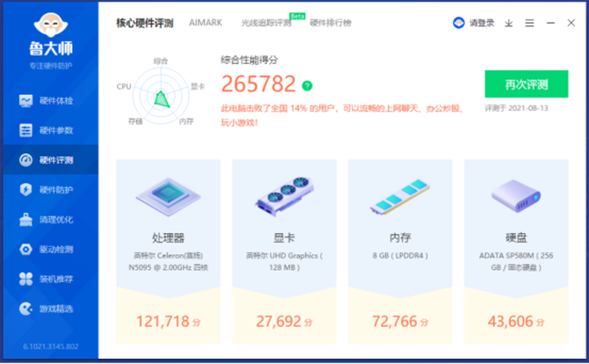The height and width of the screenshot is (364, 589).
Task: Select the 核心硬件评测 tab
Action: 144,23
